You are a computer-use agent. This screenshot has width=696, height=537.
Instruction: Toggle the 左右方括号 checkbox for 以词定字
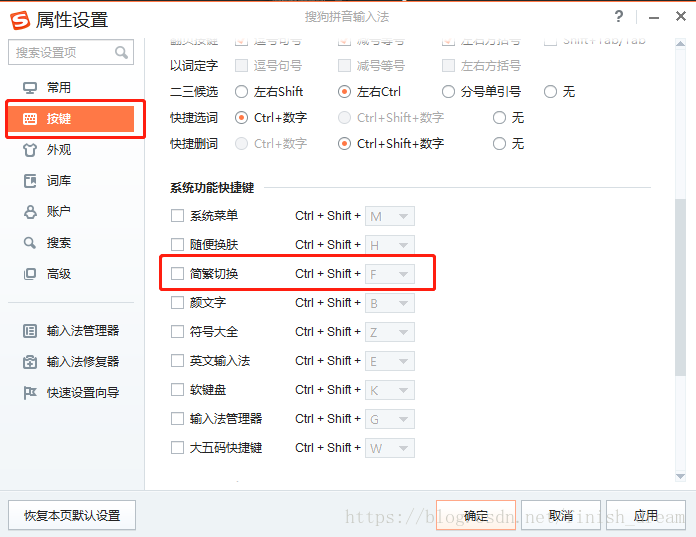click(x=448, y=66)
